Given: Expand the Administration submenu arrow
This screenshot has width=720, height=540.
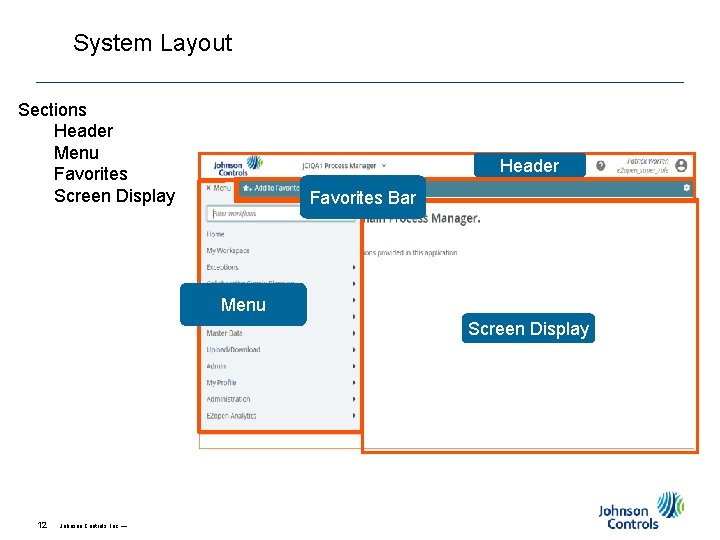Looking at the screenshot, I should tap(354, 399).
